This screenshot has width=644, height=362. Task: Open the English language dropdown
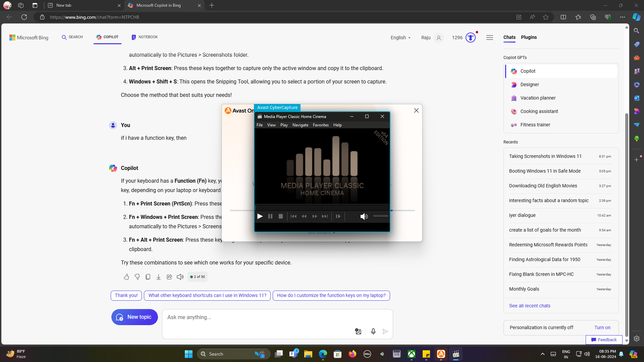tap(400, 38)
